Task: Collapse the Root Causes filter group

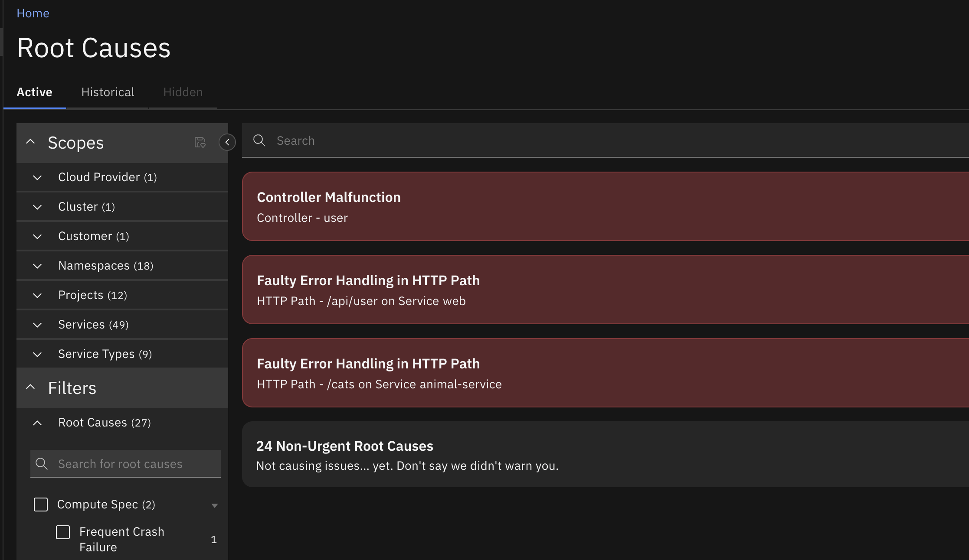Action: 37,423
